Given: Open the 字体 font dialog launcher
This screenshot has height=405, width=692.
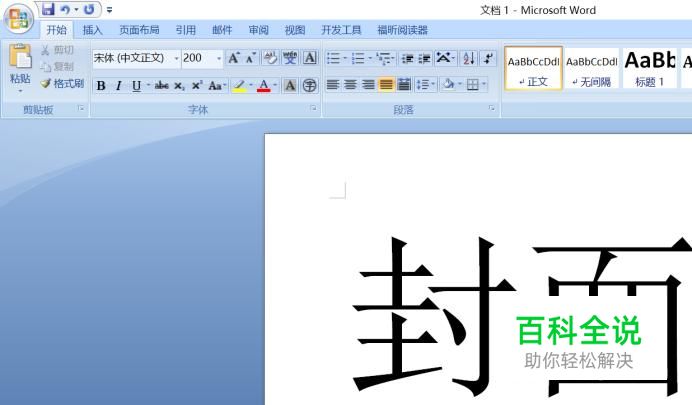Looking at the screenshot, I should 313,108.
